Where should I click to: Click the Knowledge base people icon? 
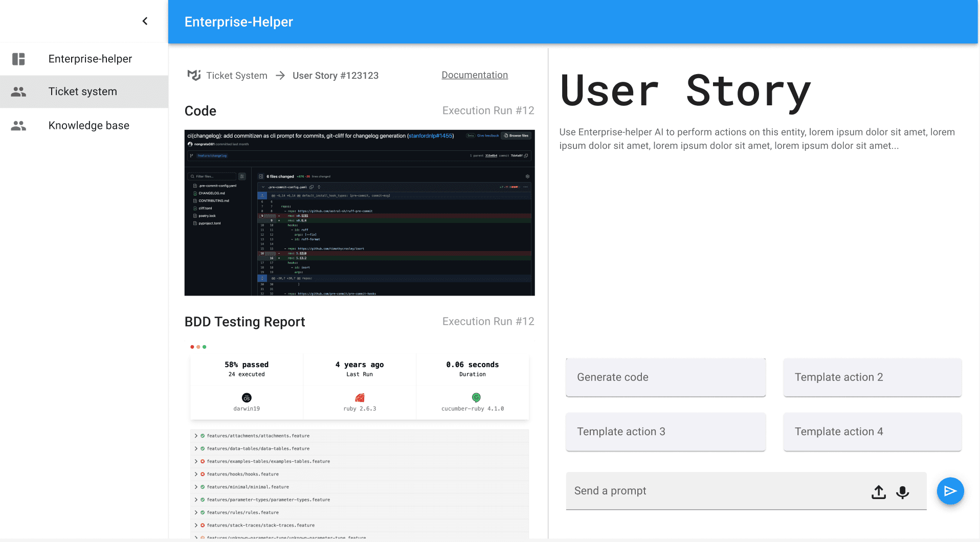(18, 126)
